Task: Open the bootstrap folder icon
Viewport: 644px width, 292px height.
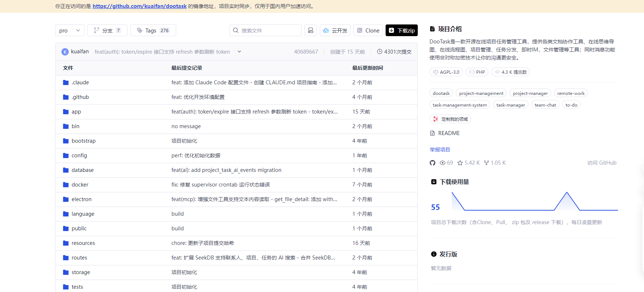Action: [x=66, y=141]
